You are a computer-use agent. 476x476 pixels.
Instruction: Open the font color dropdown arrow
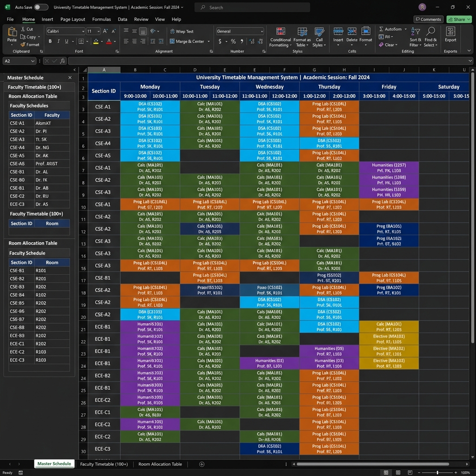(115, 41)
